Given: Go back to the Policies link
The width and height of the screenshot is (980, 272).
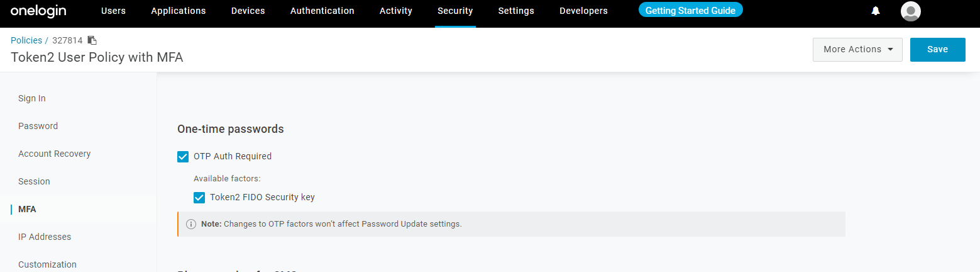Looking at the screenshot, I should (26, 40).
